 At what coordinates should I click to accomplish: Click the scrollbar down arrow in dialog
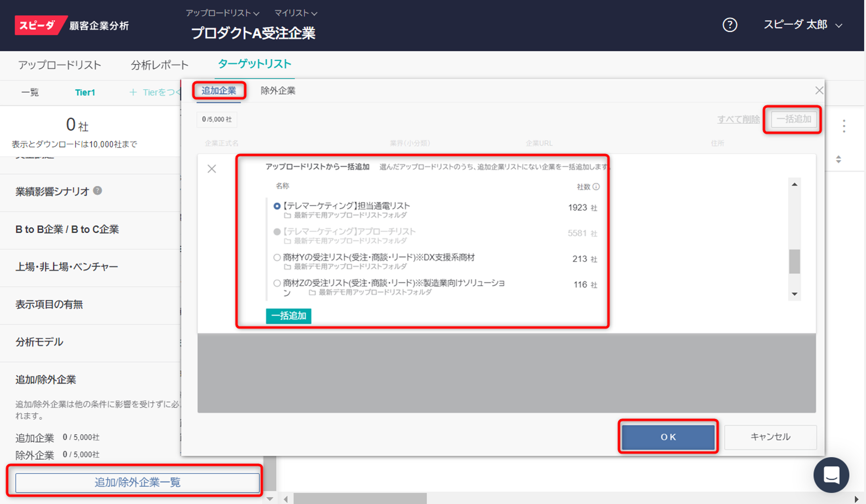click(x=794, y=294)
